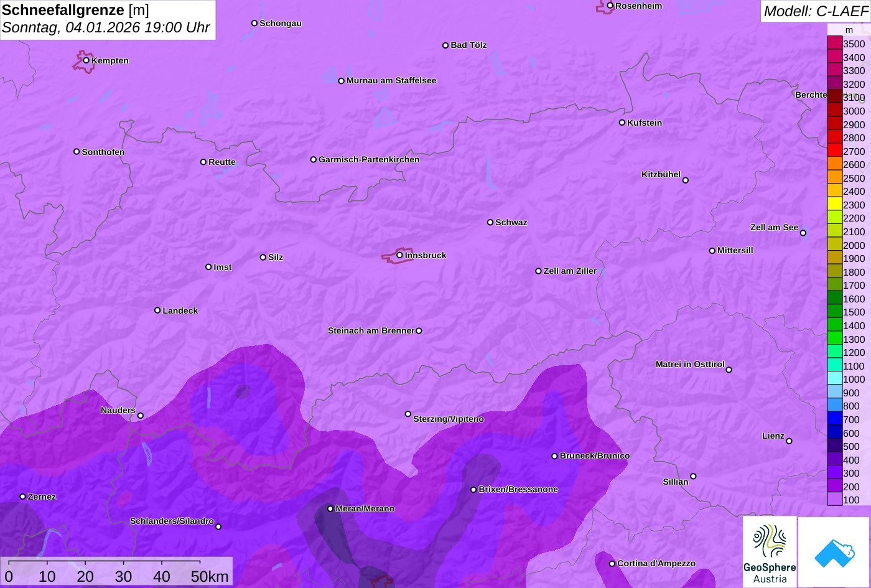
Task: Click the Kempten city marker
Action: [86, 60]
